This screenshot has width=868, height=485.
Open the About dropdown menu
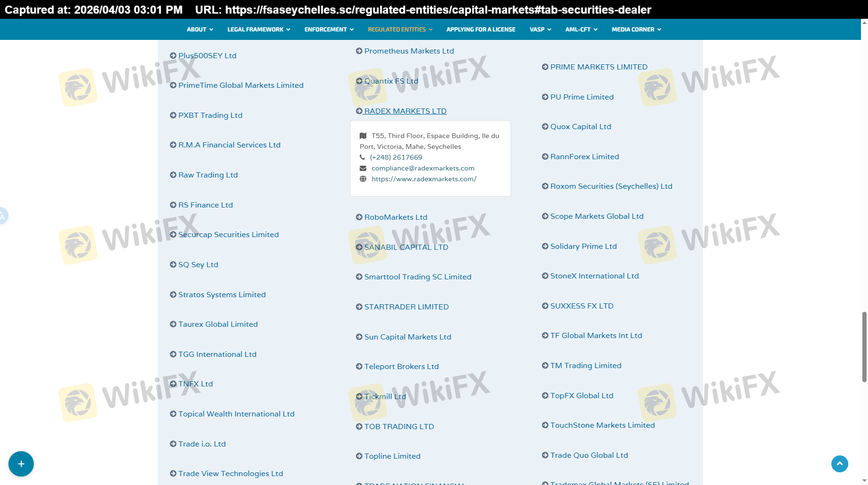(200, 29)
